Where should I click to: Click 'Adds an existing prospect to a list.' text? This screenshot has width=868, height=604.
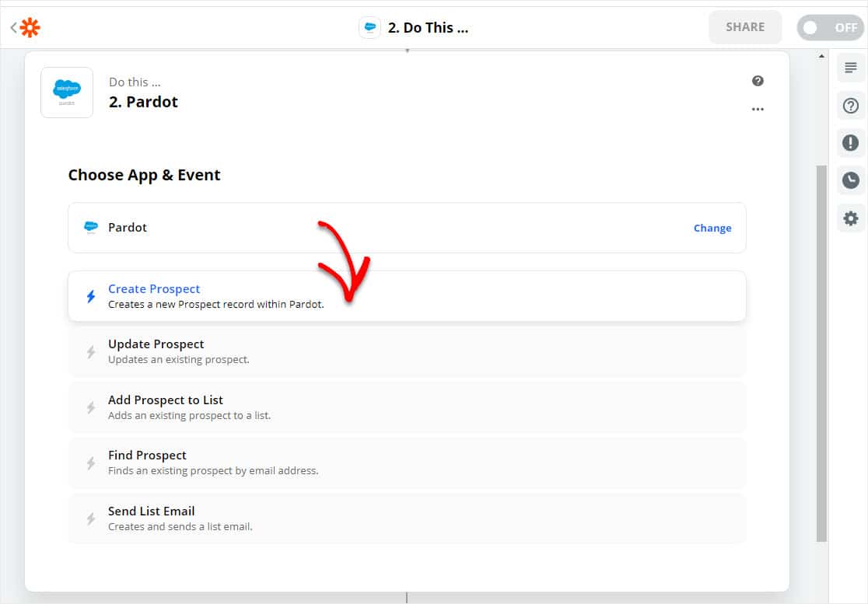pyautogui.click(x=189, y=415)
